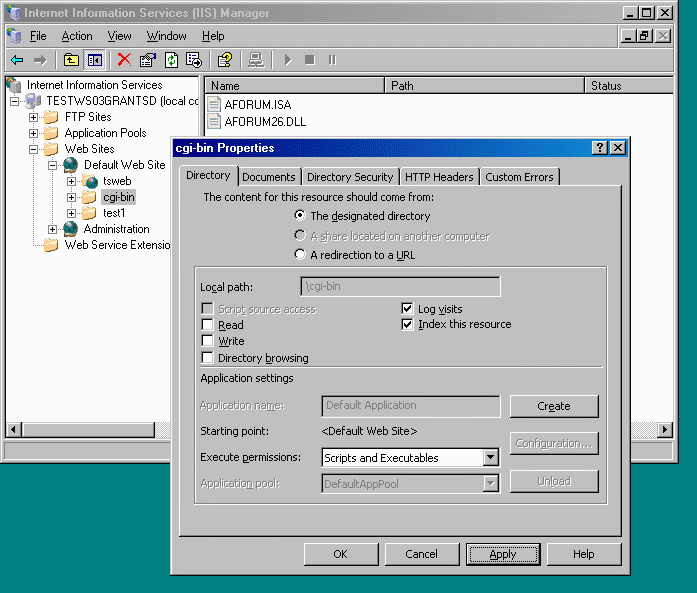Select A share located on another computer
This screenshot has height=593, width=697.
300,235
